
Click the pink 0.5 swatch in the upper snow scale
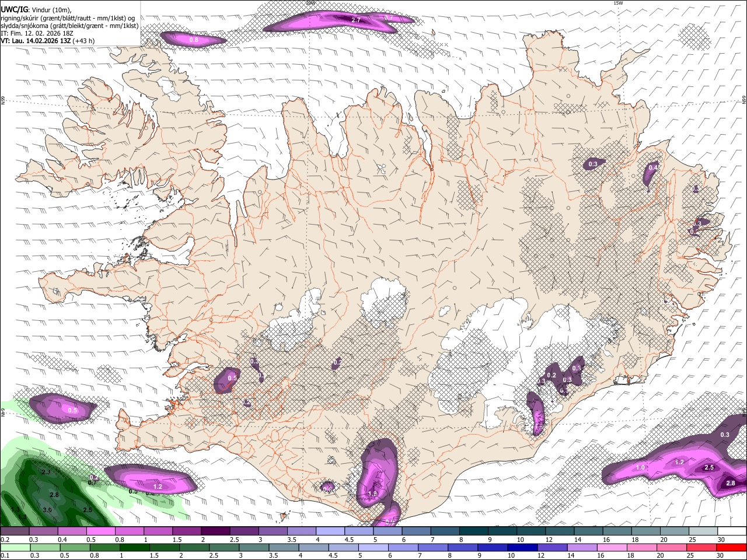(101, 531)
